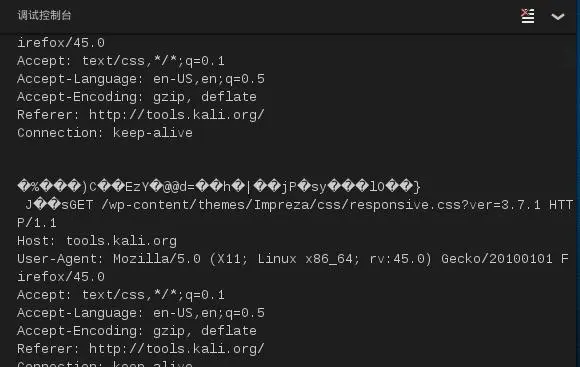Select the second Accept-Language en-US line

click(141, 313)
